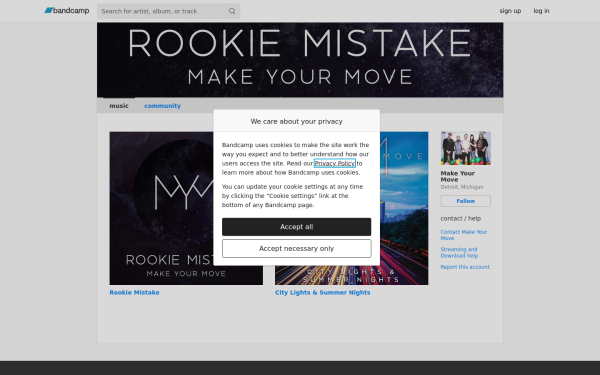This screenshot has height=375, width=600.
Task: Open Streaming and Download help link
Action: [459, 253]
